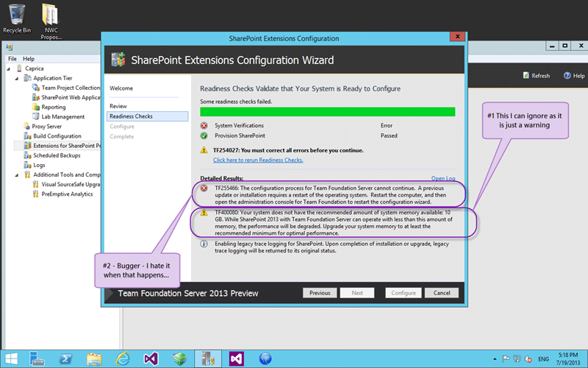The width and height of the screenshot is (588, 368).
Task: Select Lab Management in the tree
Action: click(x=62, y=117)
